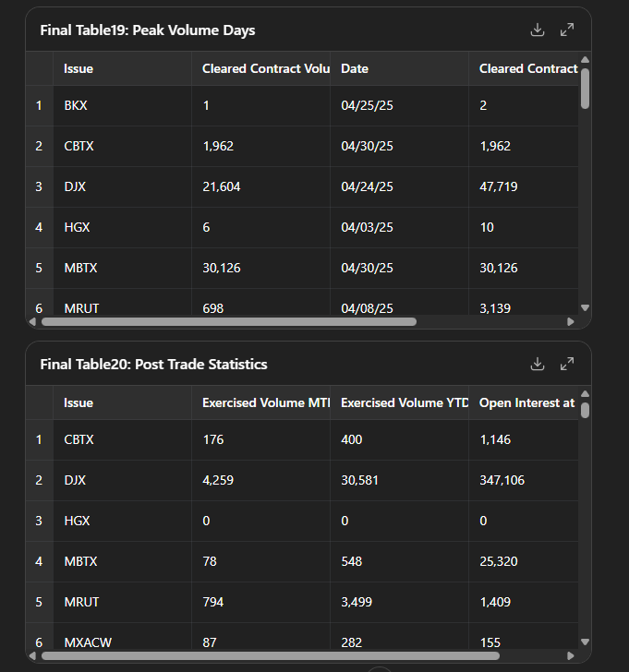Sort Table19 by the Date column header

(399, 68)
